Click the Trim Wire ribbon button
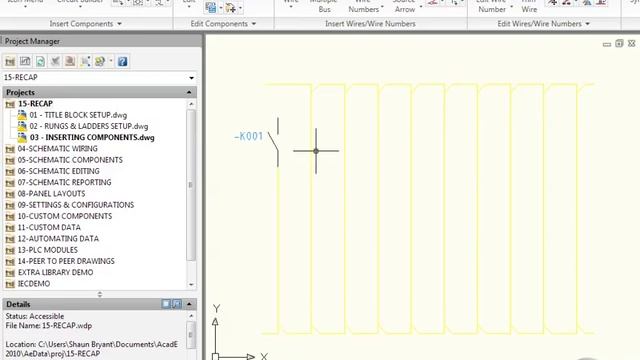640x360 pixels. pyautogui.click(x=529, y=7)
